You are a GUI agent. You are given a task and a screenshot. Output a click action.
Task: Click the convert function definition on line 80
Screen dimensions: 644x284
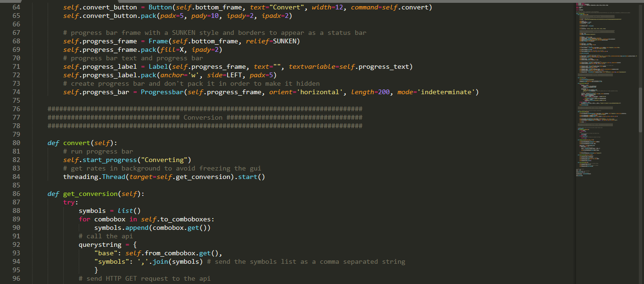tap(76, 142)
